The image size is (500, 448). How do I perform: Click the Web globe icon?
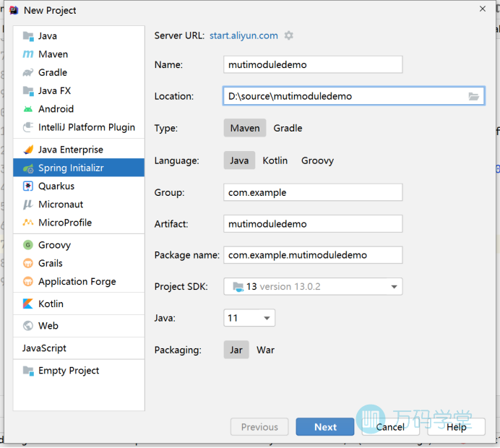click(x=28, y=326)
